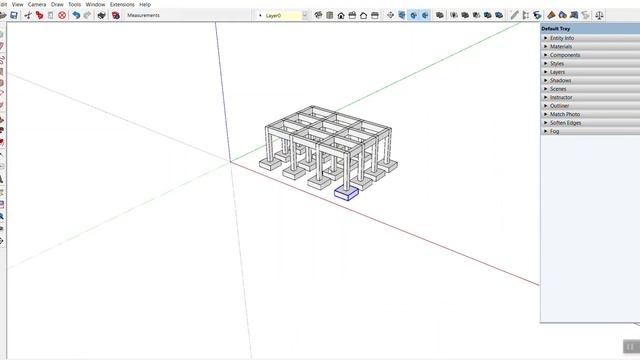Select the Trim solid tool
The image size is (640, 360).
488,16
